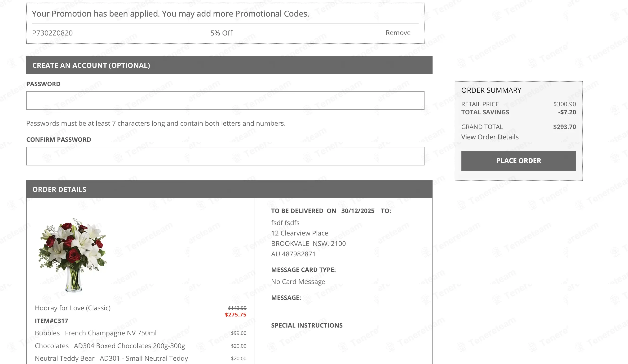Viewport: 628px width, 364px height.
Task: Click the No Card Message text
Action: pos(298,282)
